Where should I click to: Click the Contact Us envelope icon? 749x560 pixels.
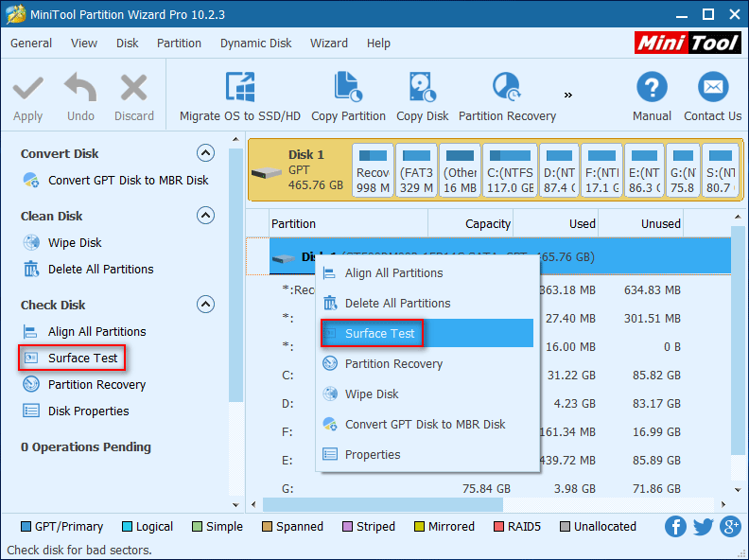713,87
